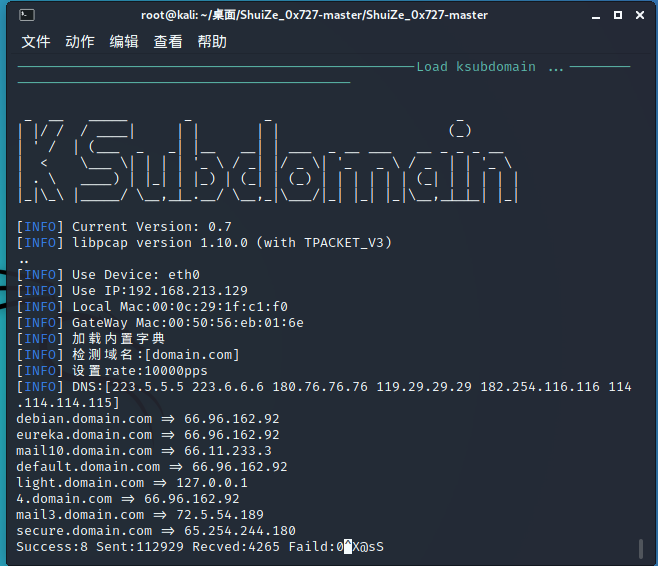This screenshot has height=566, width=658.
Task: Minimize the terminal window
Action: click(x=596, y=16)
